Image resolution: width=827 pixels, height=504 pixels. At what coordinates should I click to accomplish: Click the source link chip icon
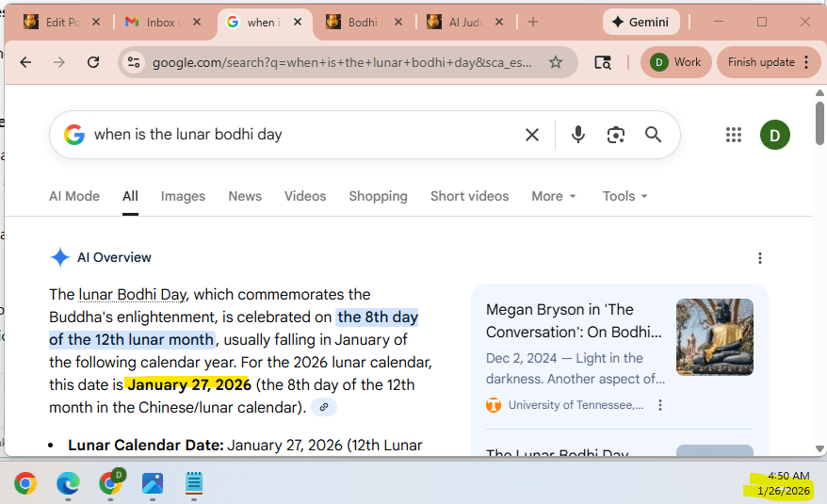pos(324,407)
